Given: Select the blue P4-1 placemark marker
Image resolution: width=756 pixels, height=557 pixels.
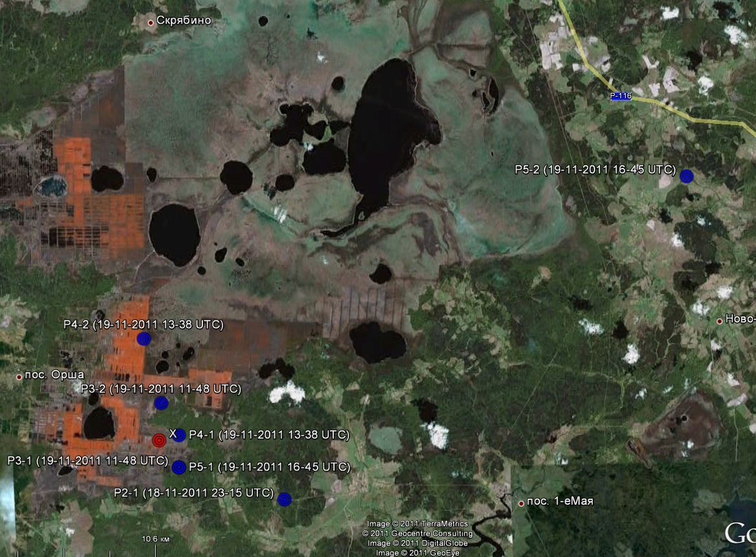Looking at the screenshot, I should (180, 435).
